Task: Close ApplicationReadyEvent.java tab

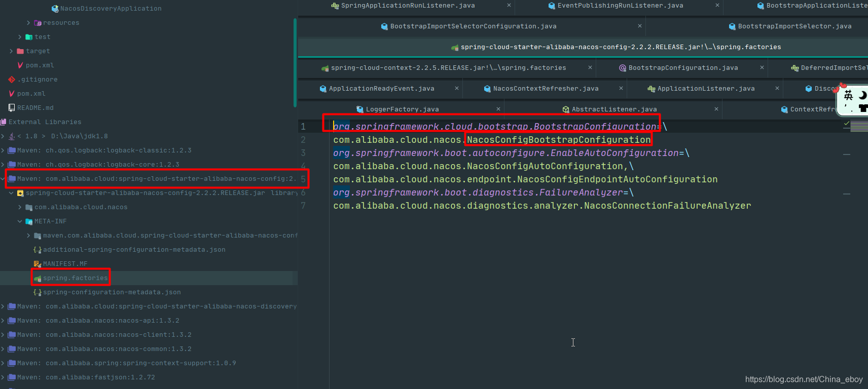Action: [x=457, y=88]
